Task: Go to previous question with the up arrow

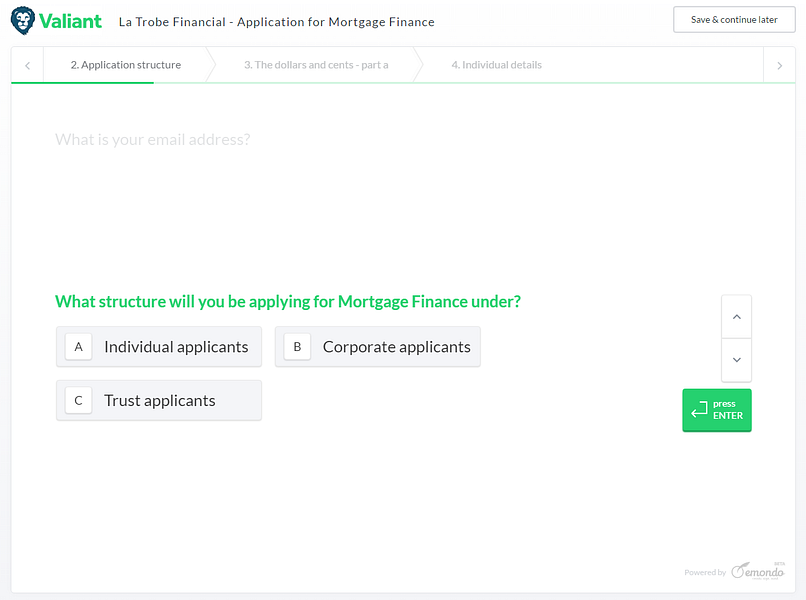Action: tap(736, 317)
